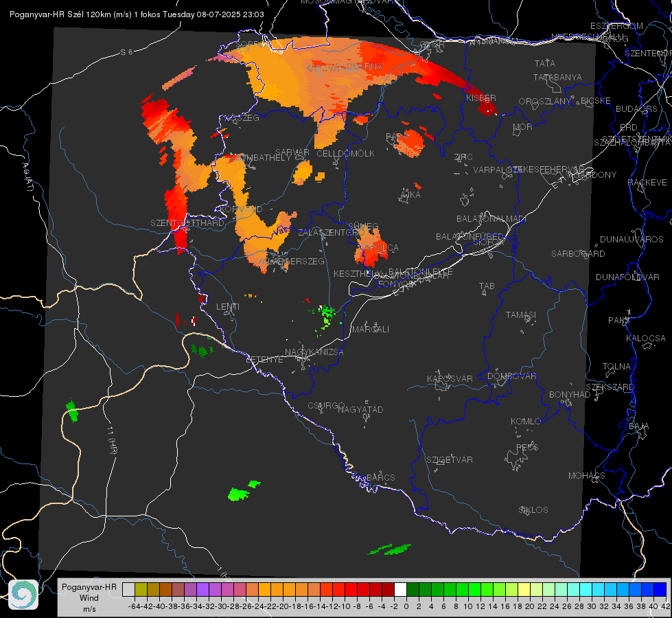The width and height of the screenshot is (672, 618).
Task: Click the 'BARCS' city label
Action: pos(380,477)
